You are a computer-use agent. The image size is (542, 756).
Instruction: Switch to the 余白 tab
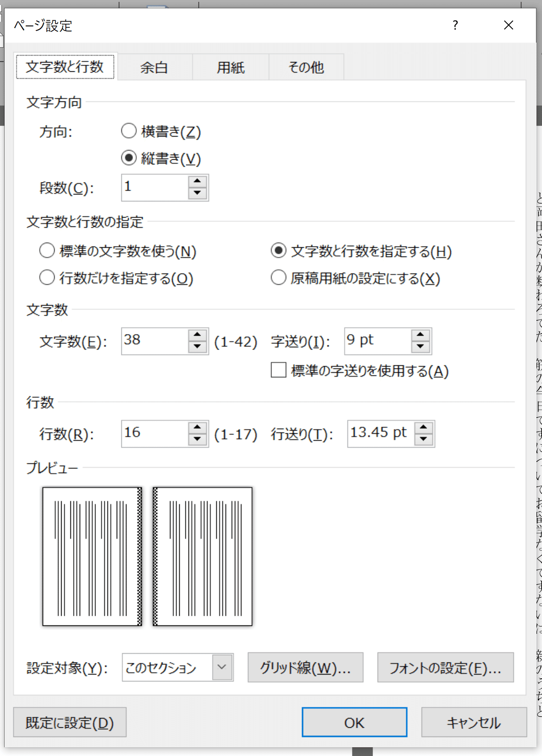click(154, 68)
